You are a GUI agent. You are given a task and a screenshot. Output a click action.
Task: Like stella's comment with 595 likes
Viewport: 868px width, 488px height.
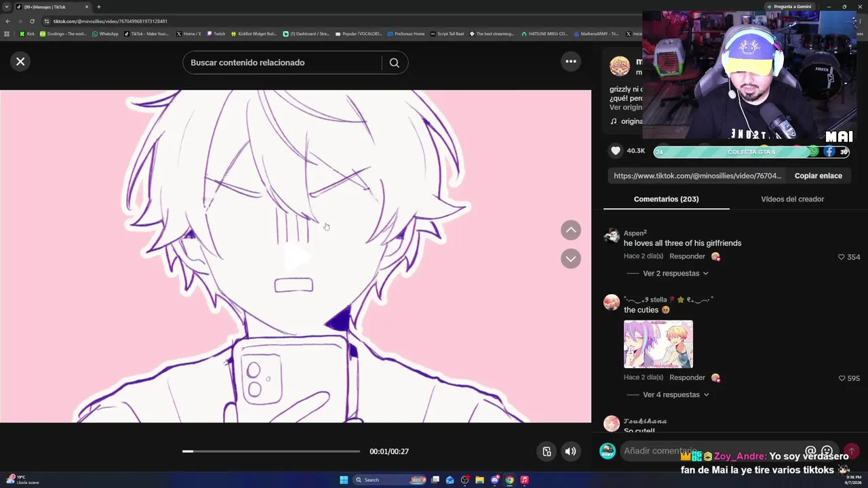(842, 378)
